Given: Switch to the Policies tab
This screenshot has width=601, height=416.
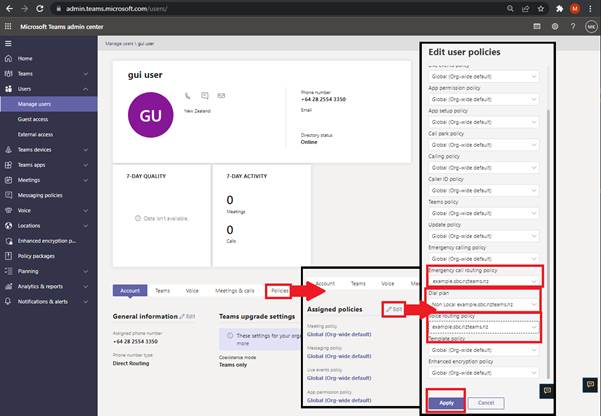Looking at the screenshot, I should coord(281,290).
